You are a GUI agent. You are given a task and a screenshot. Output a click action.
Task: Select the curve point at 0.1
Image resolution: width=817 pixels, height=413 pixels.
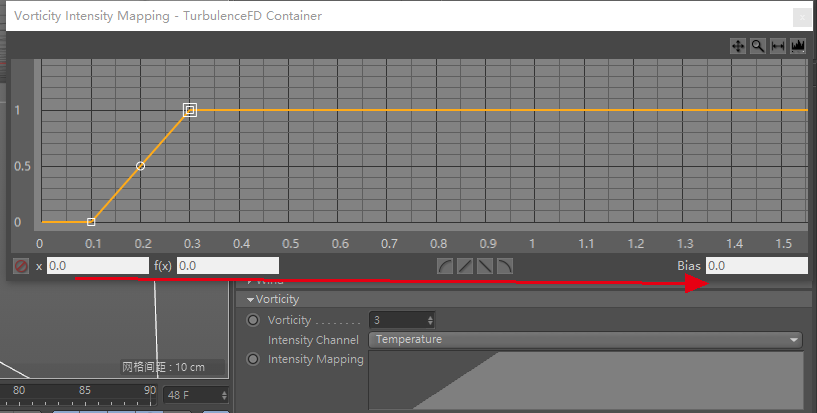91,222
